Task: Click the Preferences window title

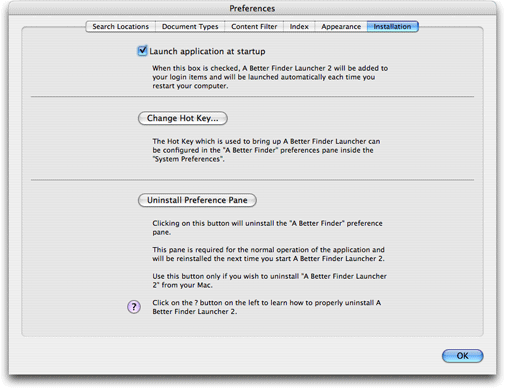Action: [252, 9]
